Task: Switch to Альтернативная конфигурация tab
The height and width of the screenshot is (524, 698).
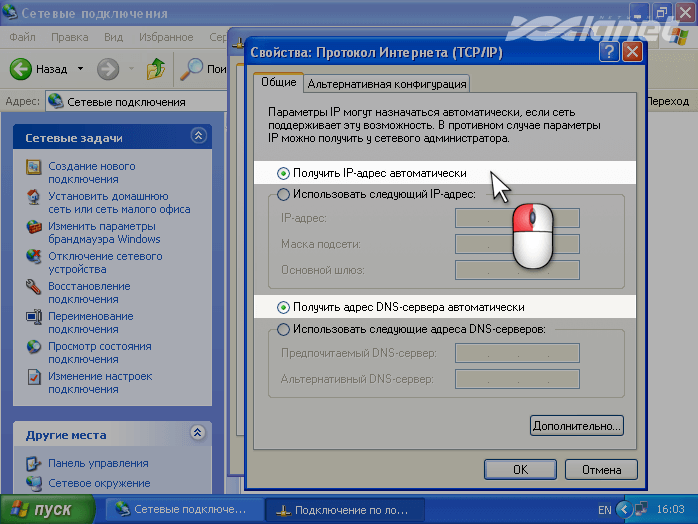Action: (x=387, y=84)
